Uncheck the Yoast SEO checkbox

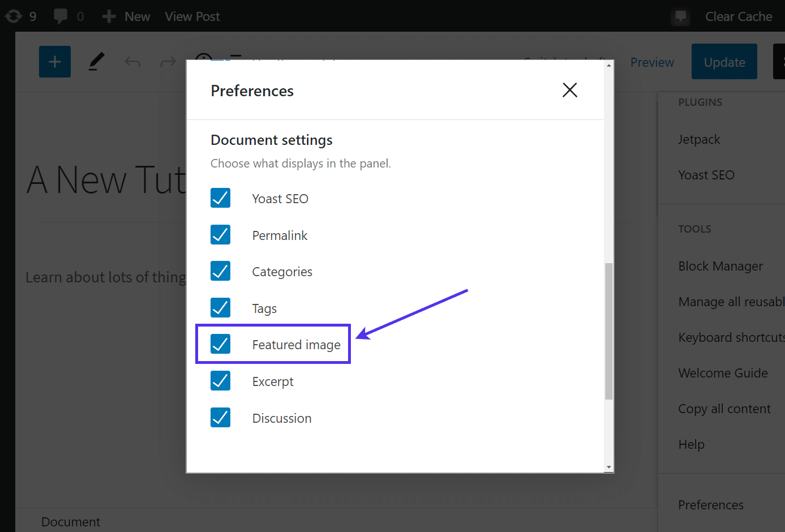tap(221, 198)
